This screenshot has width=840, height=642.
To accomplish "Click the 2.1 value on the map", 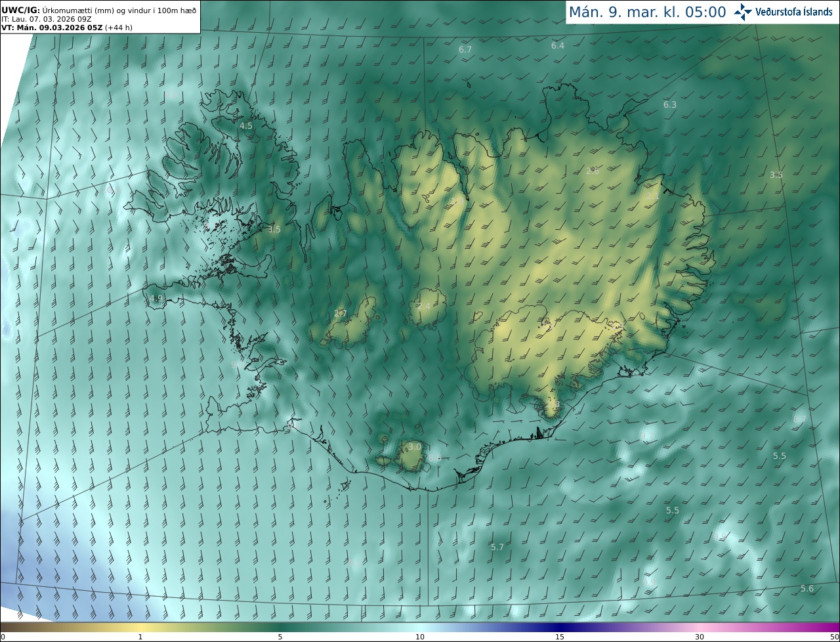I will click(652, 196).
